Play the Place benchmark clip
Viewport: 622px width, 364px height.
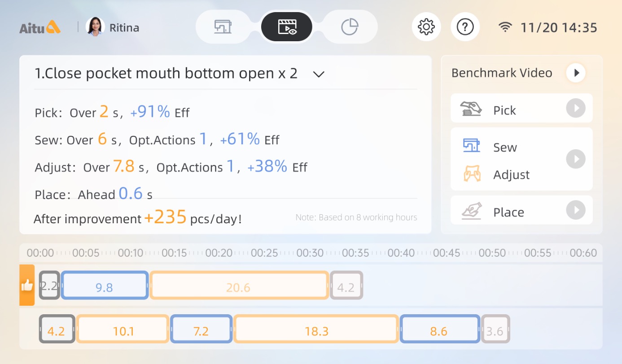pos(576,210)
